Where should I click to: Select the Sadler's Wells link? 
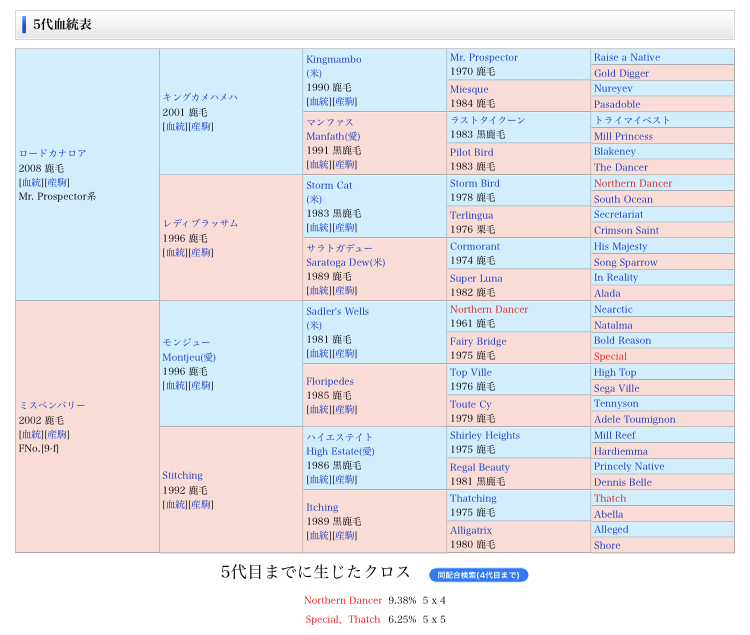pos(337,311)
